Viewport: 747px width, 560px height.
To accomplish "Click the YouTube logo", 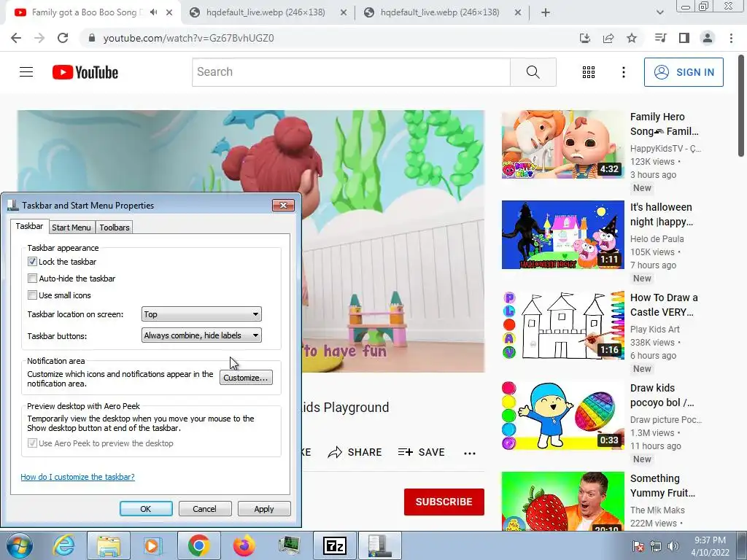I will pyautogui.click(x=85, y=72).
